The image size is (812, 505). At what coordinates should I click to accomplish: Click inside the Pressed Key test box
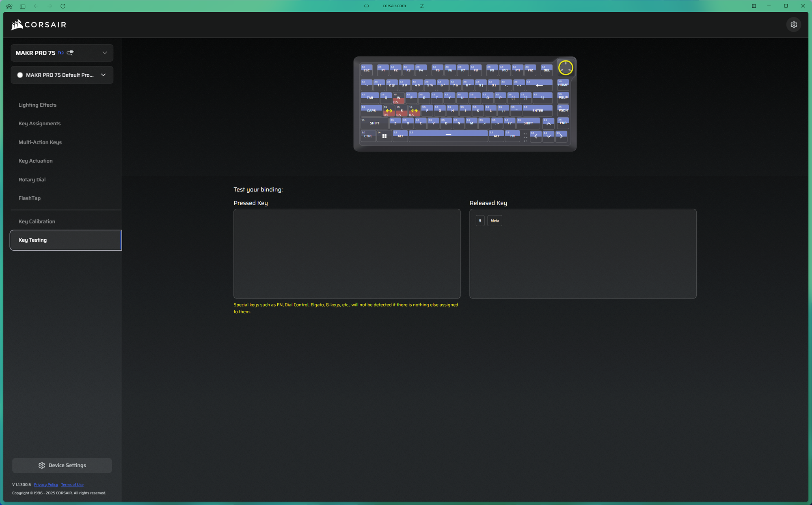pyautogui.click(x=347, y=254)
